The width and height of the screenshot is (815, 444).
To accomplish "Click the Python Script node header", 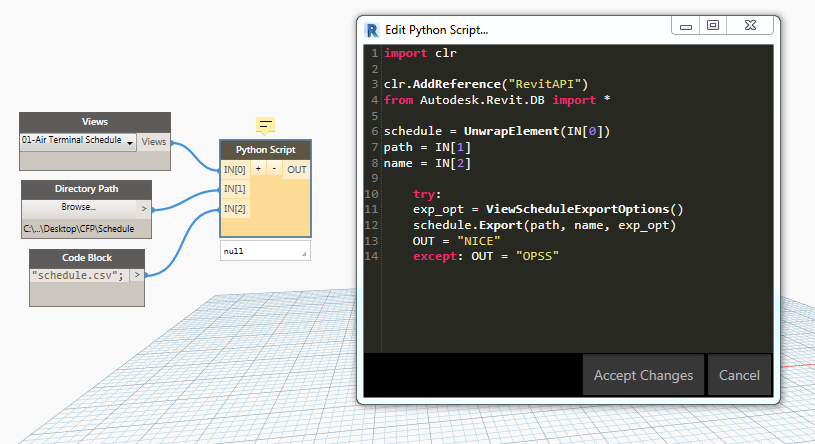I will pyautogui.click(x=266, y=150).
